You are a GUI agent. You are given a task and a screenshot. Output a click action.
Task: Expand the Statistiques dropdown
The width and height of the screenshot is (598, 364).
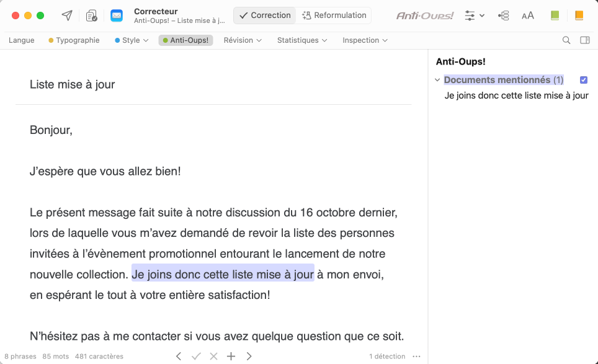[301, 40]
